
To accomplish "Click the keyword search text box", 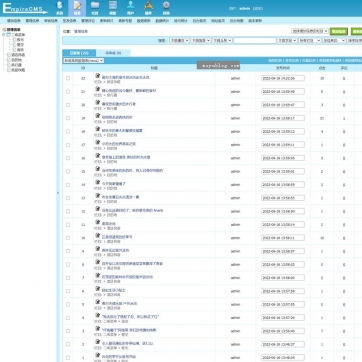I will pyautogui.click(x=255, y=40).
